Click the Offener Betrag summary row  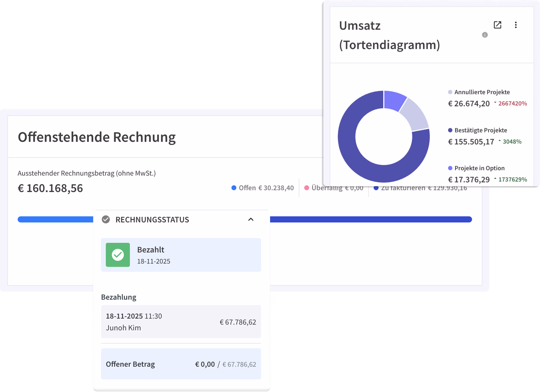point(181,364)
